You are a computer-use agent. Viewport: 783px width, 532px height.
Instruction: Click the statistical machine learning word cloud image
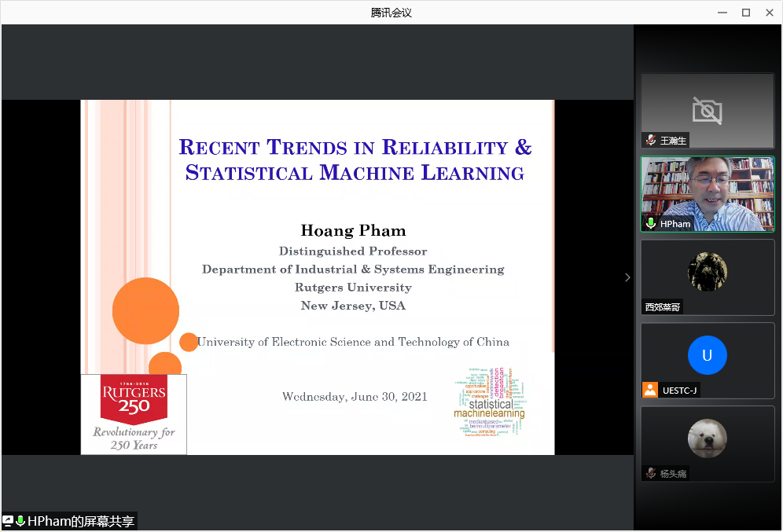tap(489, 401)
